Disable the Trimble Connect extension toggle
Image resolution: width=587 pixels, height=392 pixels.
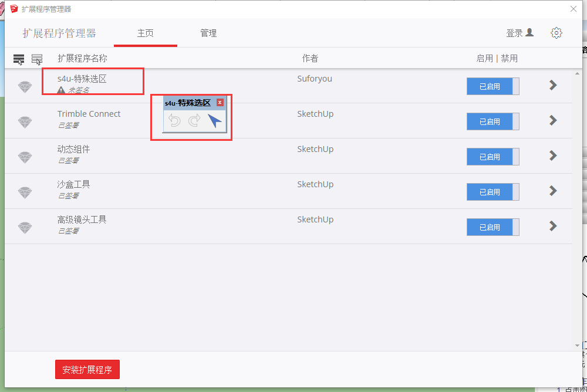pos(492,121)
